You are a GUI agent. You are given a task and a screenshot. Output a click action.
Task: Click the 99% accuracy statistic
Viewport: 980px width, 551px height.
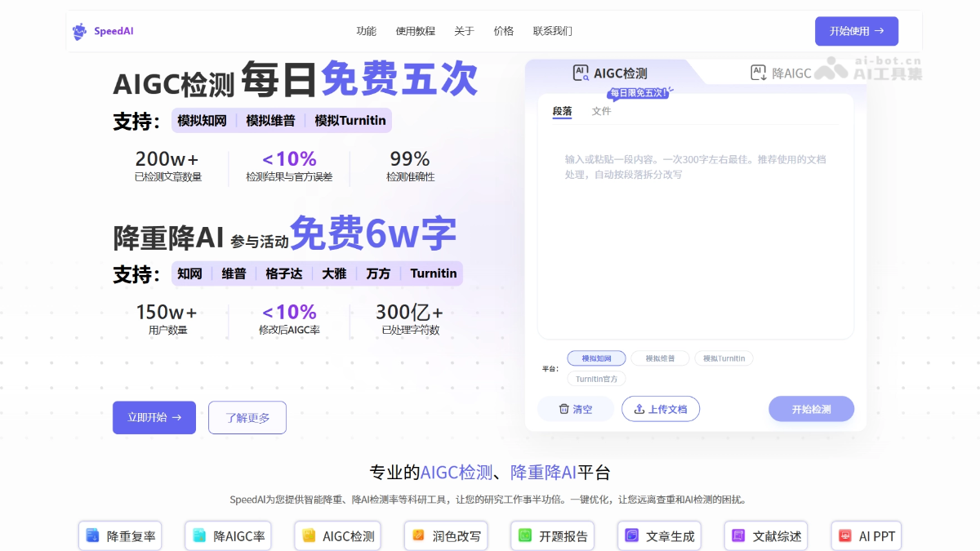coord(410,165)
